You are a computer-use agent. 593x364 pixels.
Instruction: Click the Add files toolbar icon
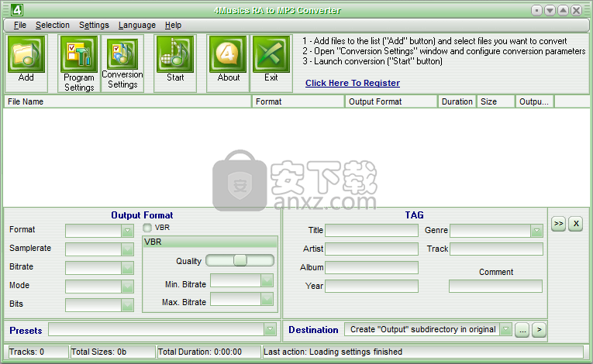coord(26,55)
